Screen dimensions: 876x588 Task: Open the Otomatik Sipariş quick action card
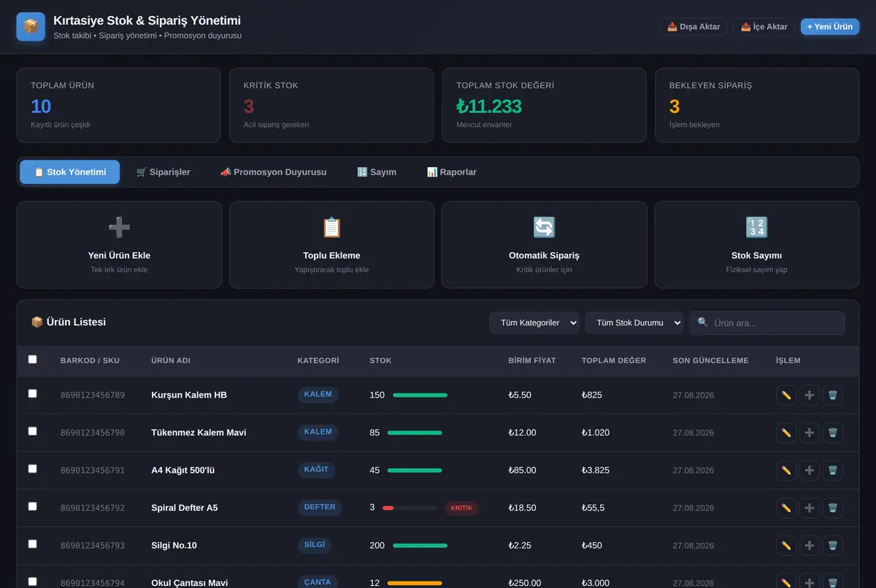tap(544, 245)
